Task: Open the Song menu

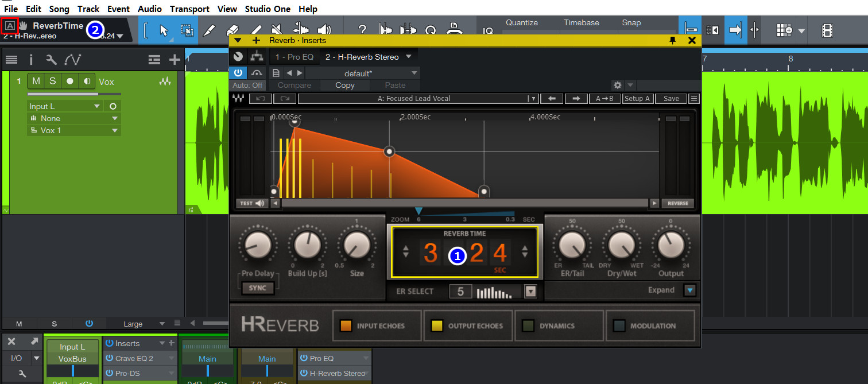Action: 59,9
